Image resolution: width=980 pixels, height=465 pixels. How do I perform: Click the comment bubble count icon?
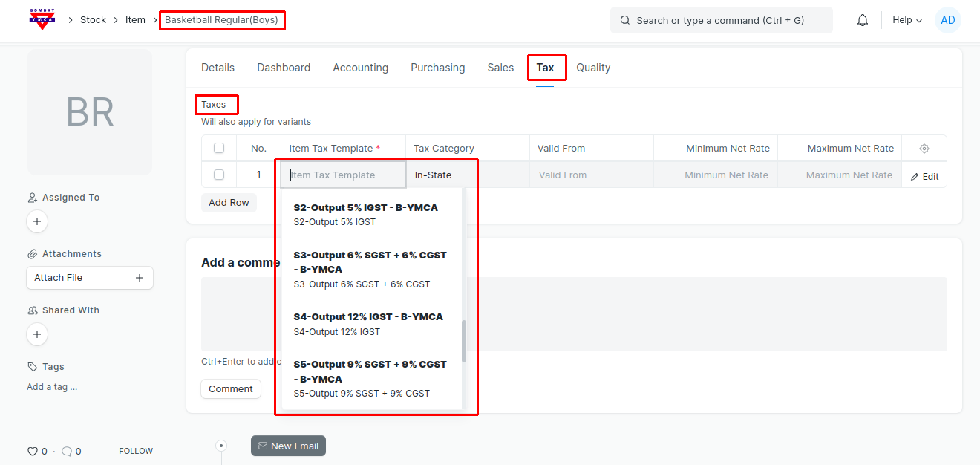click(67, 451)
